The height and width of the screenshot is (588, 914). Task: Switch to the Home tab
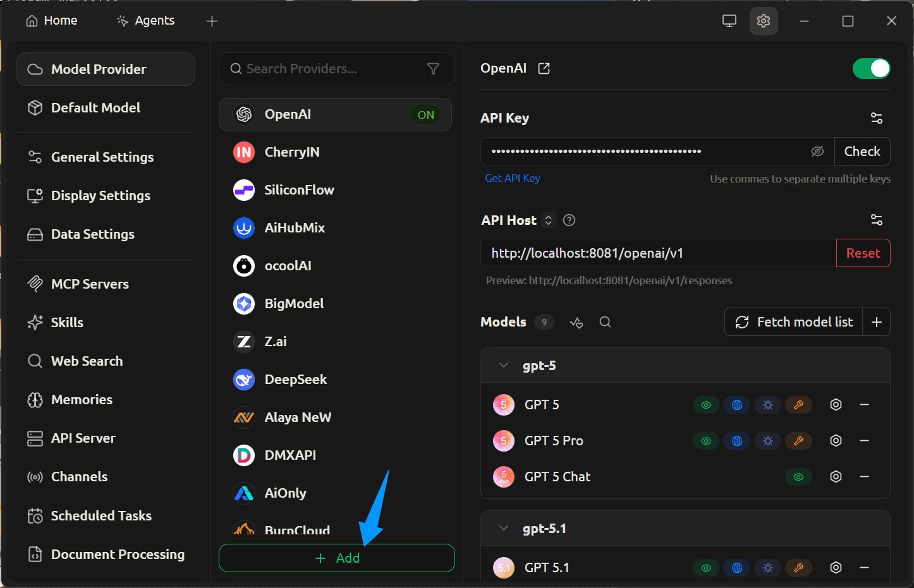(x=51, y=21)
